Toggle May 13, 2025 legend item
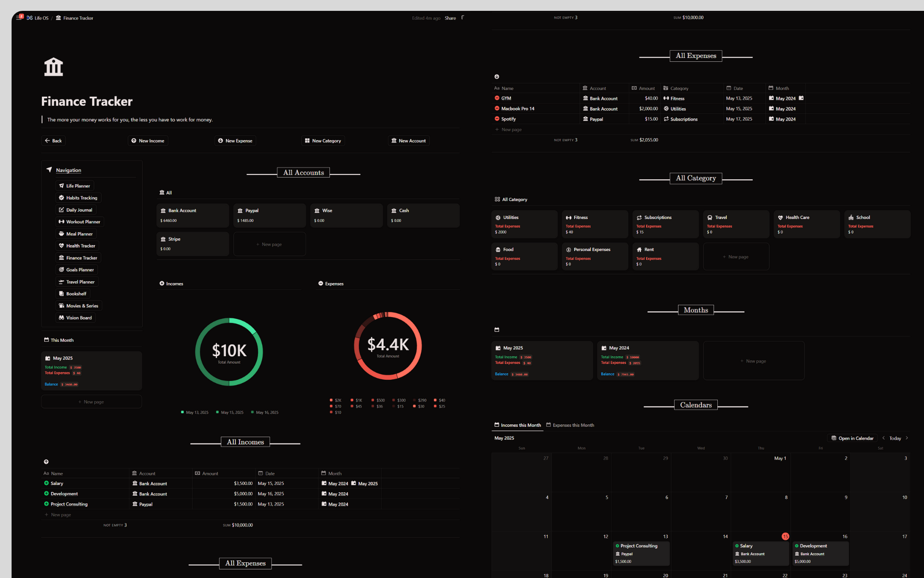Image resolution: width=924 pixels, height=578 pixels. click(194, 412)
